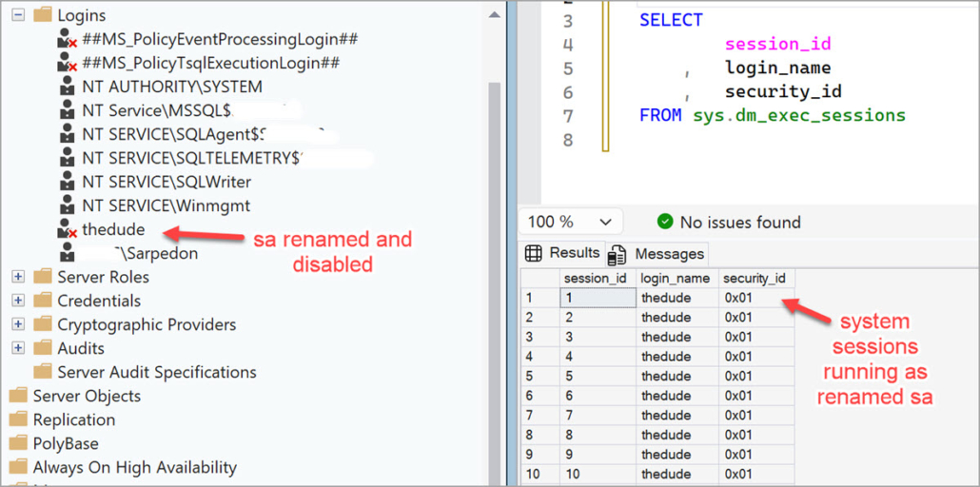Collapse the Logins folder

(18, 15)
